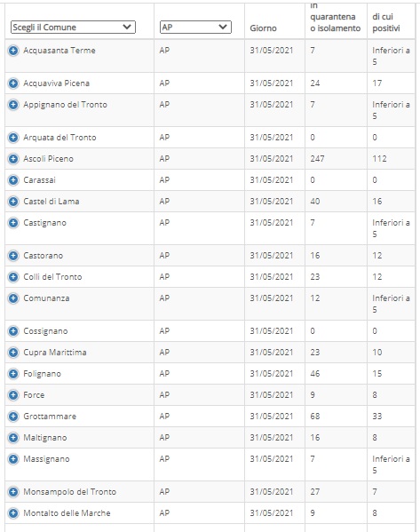
Task: Expand the Acquasanta Terme row details
Action: (x=13, y=51)
